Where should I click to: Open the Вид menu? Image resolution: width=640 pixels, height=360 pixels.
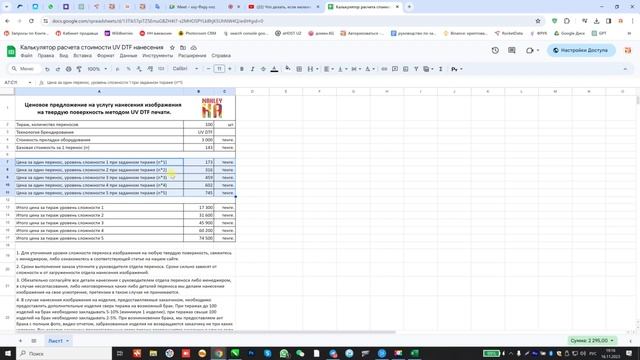[64, 56]
